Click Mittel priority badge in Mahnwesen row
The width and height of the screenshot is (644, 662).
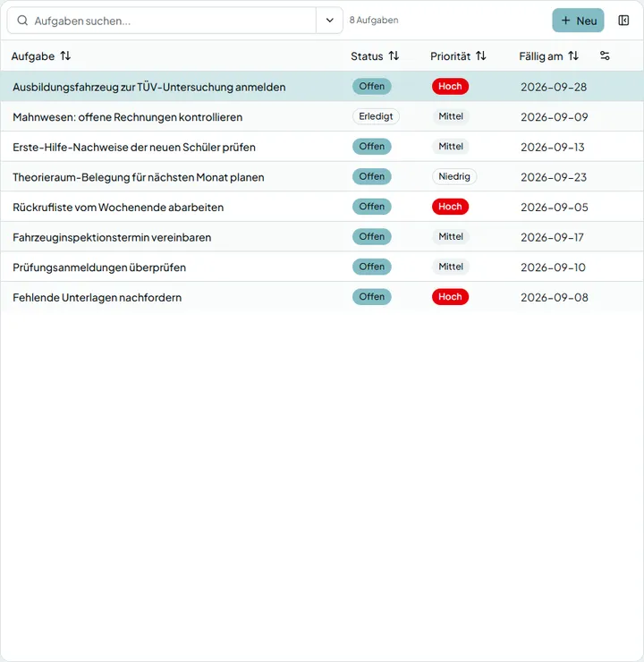click(451, 116)
